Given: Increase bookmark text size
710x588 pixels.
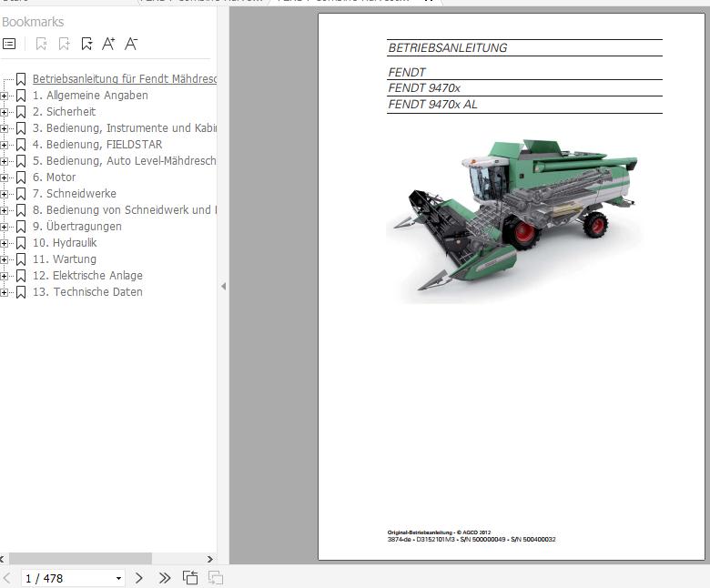Looking at the screenshot, I should 108,44.
